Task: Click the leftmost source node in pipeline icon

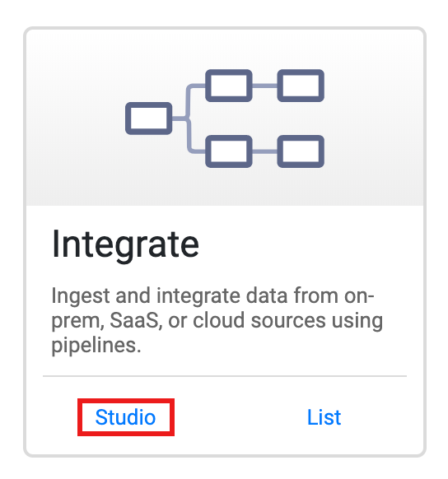Action: 149,119
